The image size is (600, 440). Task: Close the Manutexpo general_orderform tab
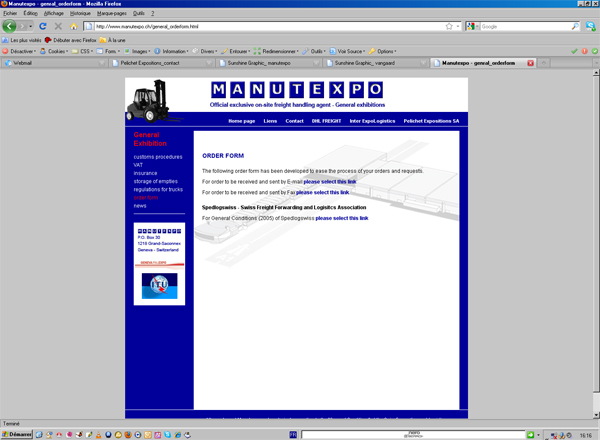tap(530, 63)
